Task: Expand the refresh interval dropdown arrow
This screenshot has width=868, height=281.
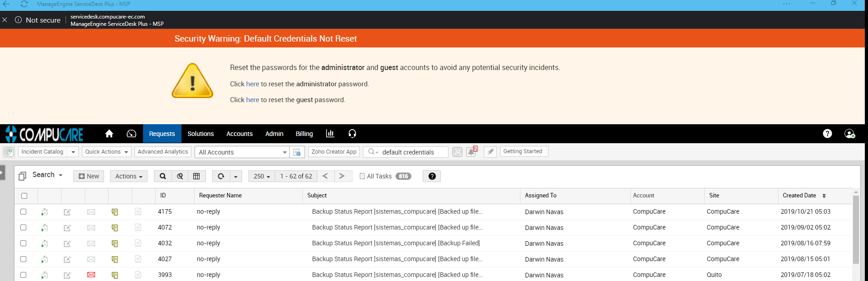Action: [x=236, y=176]
